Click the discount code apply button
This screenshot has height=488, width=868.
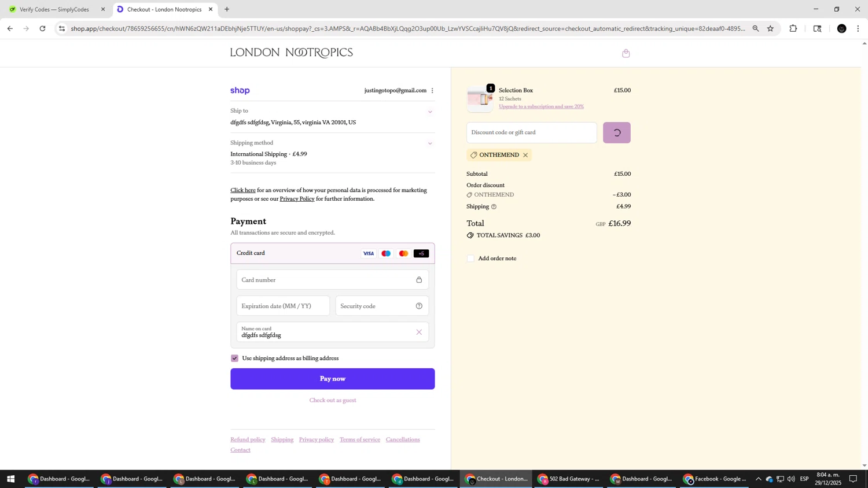[x=617, y=132]
